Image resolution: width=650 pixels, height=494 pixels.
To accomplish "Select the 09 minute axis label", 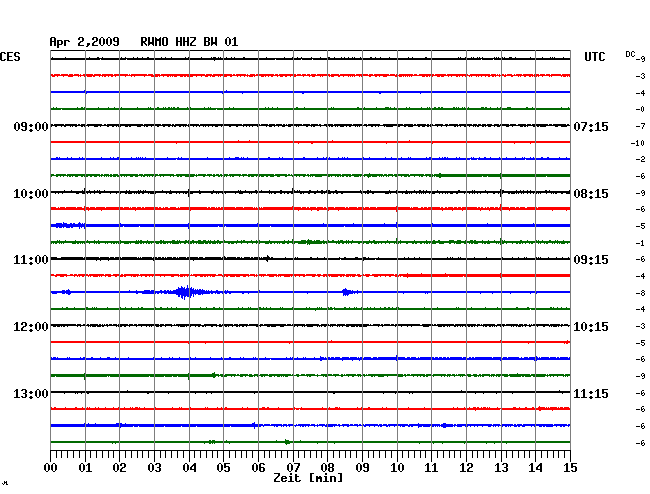I will (362, 468).
